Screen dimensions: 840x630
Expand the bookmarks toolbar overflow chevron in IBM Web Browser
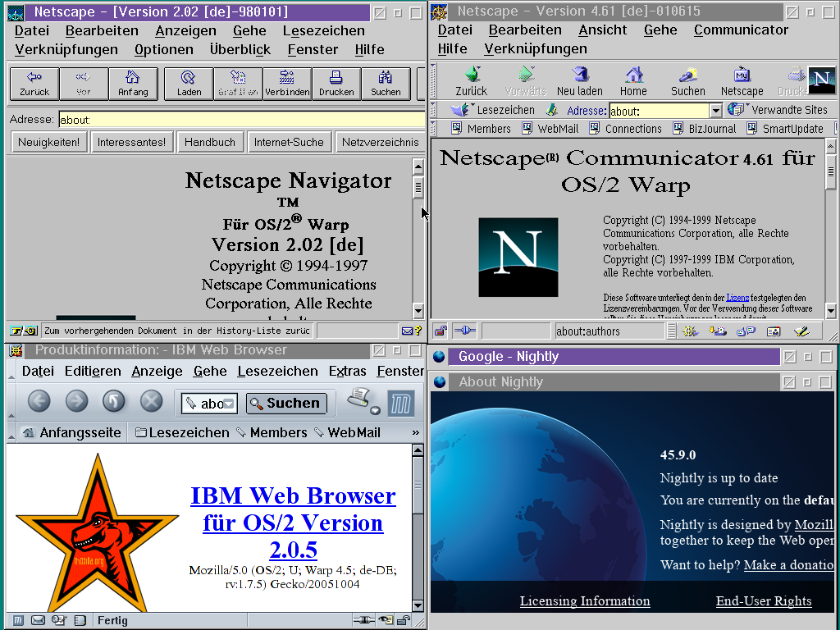pos(416,432)
